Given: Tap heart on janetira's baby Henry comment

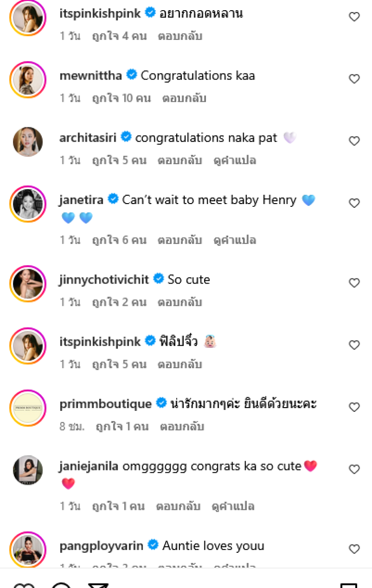Looking at the screenshot, I should [354, 203].
